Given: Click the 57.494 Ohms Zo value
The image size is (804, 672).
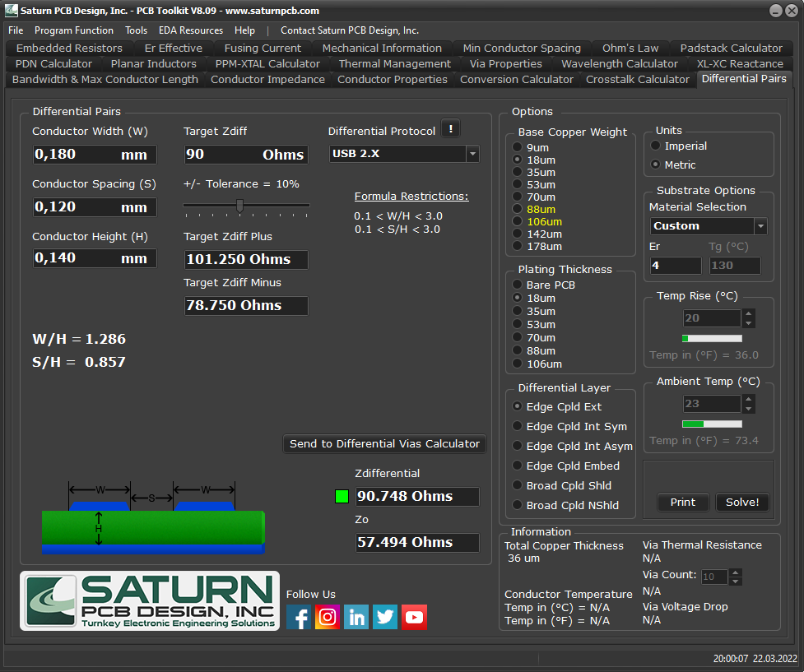Looking at the screenshot, I should (x=417, y=542).
